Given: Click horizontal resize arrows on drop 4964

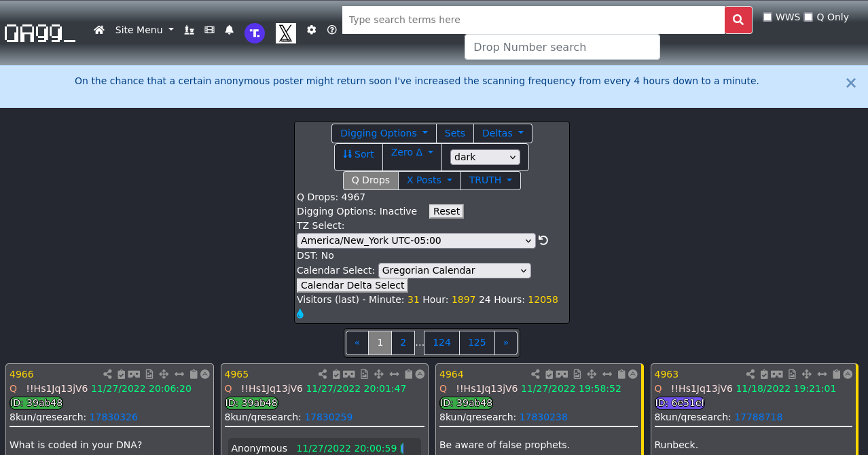Looking at the screenshot, I should pyautogui.click(x=607, y=374).
